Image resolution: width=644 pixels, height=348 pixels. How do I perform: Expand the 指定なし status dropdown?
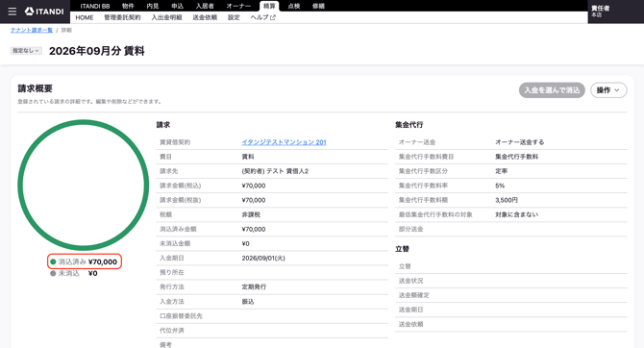click(x=26, y=51)
